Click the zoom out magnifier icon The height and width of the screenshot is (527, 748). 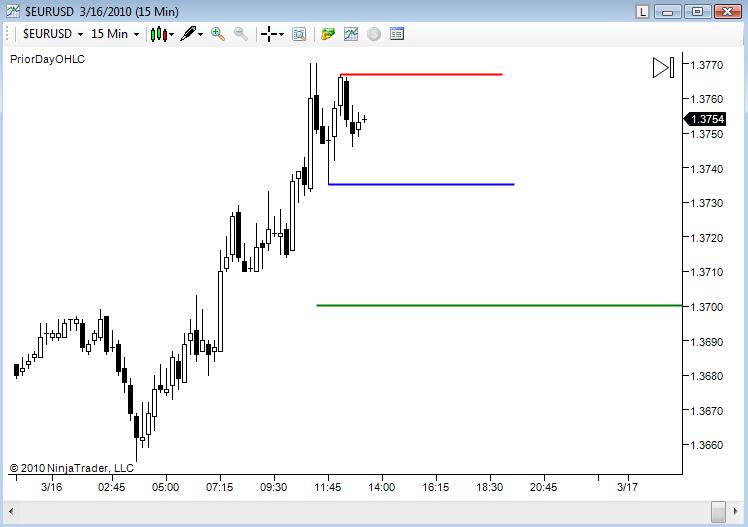(240, 34)
